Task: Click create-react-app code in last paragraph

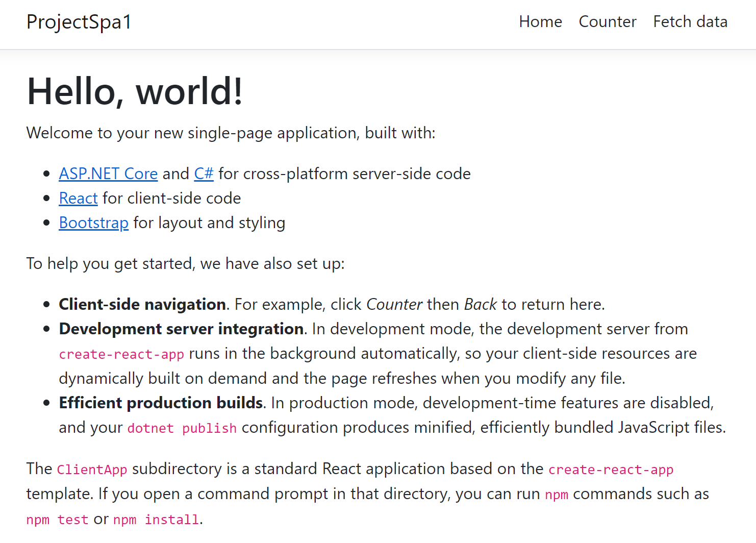Action: 611,470
